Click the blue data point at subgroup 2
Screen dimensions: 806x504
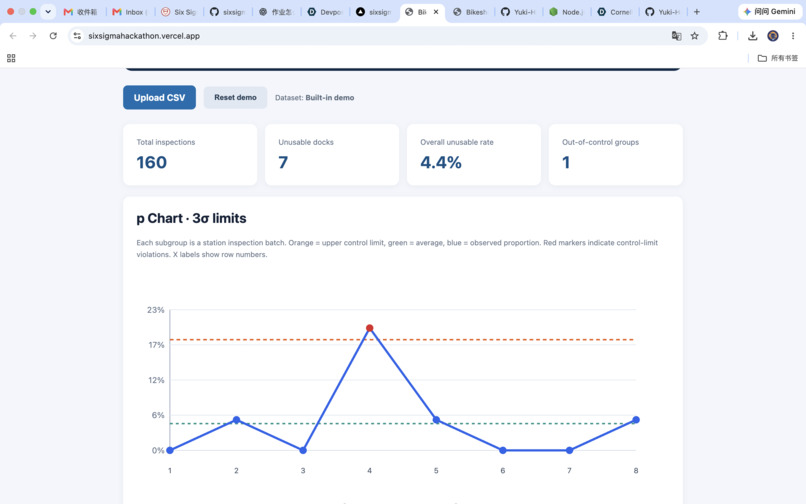[x=236, y=420]
